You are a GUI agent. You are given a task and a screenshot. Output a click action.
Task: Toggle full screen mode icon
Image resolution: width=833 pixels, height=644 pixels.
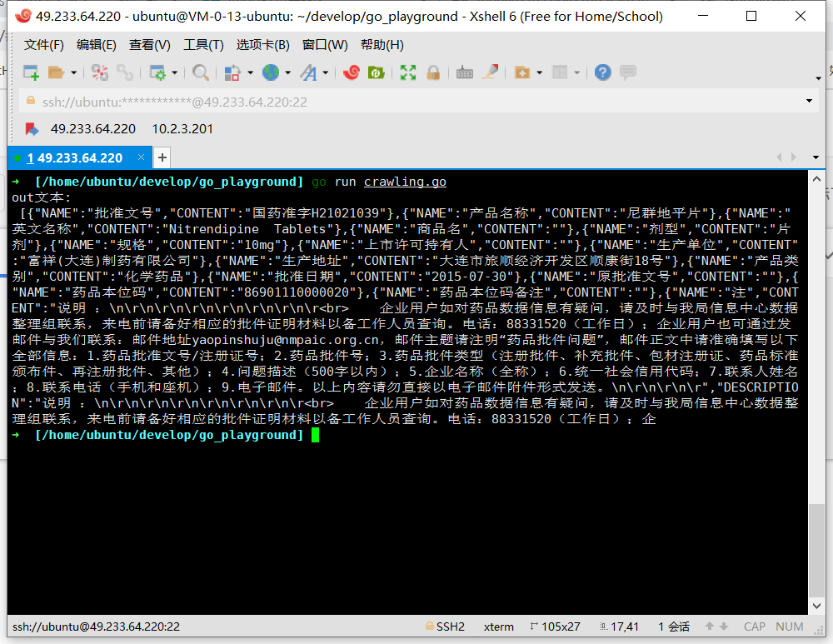408,72
